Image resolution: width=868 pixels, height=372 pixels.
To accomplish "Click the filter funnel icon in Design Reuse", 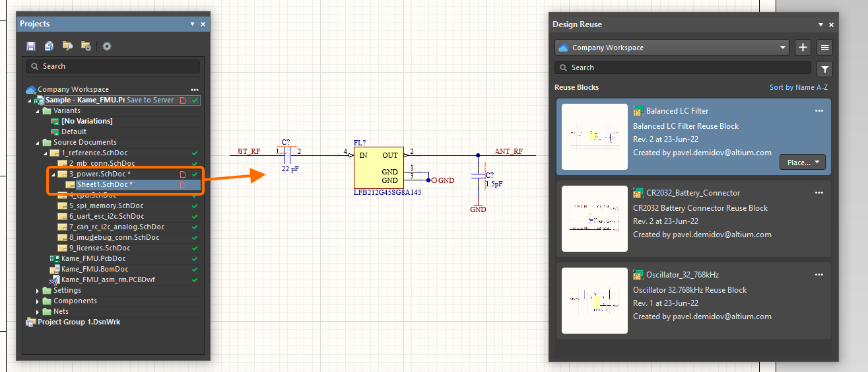I will click(x=824, y=69).
